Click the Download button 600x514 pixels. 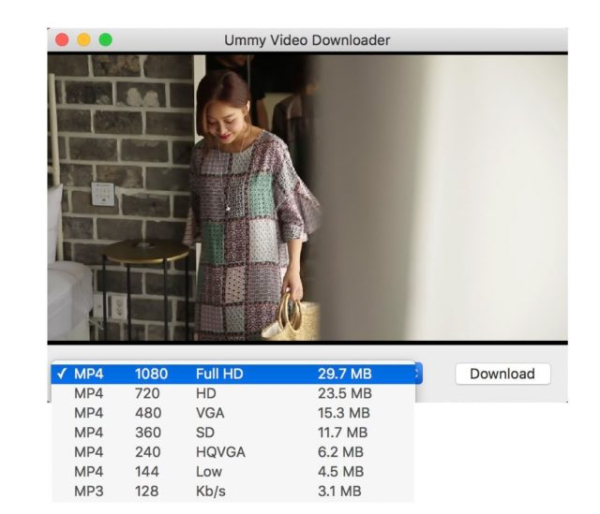point(502,374)
